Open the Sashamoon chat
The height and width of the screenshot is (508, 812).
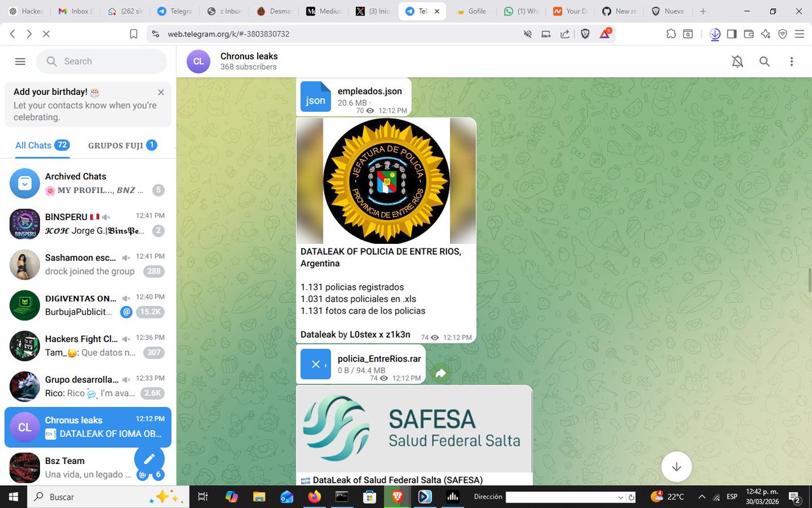click(88, 264)
